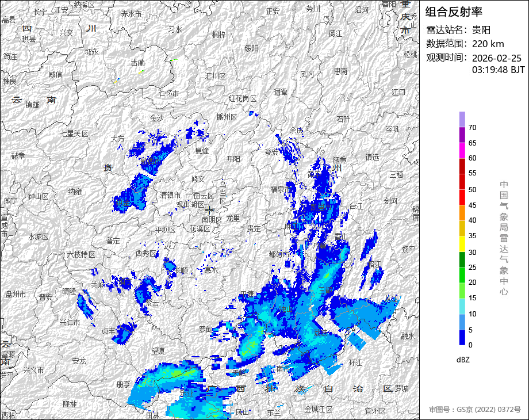The height and width of the screenshot is (420, 529).
Task: Click the 雷达站名 贵阳 station line
Action: tap(458, 30)
